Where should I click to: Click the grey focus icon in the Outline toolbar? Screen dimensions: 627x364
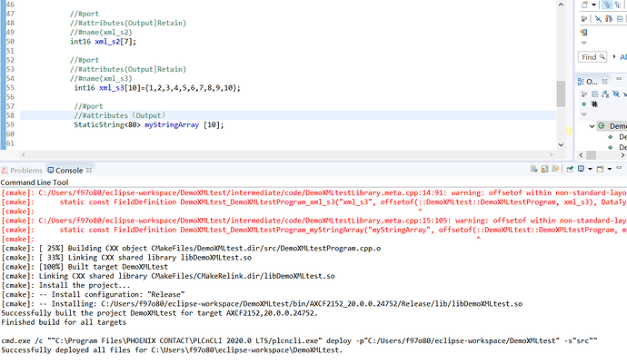click(584, 94)
